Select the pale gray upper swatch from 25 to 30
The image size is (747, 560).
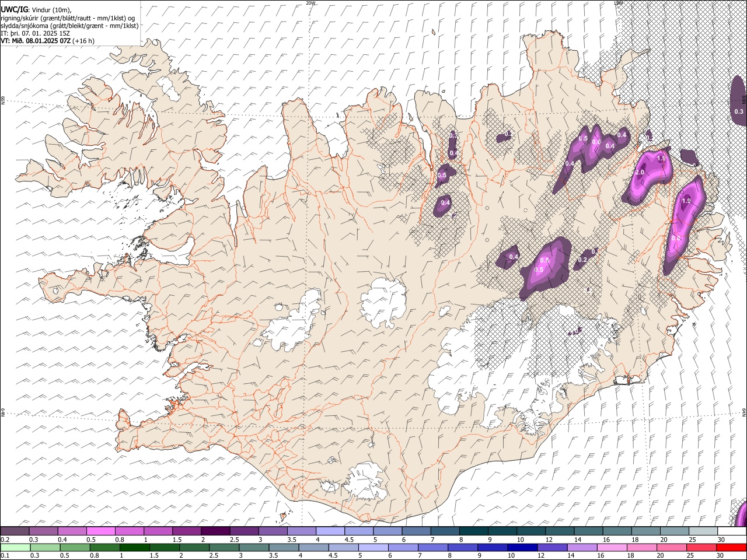(x=703, y=531)
